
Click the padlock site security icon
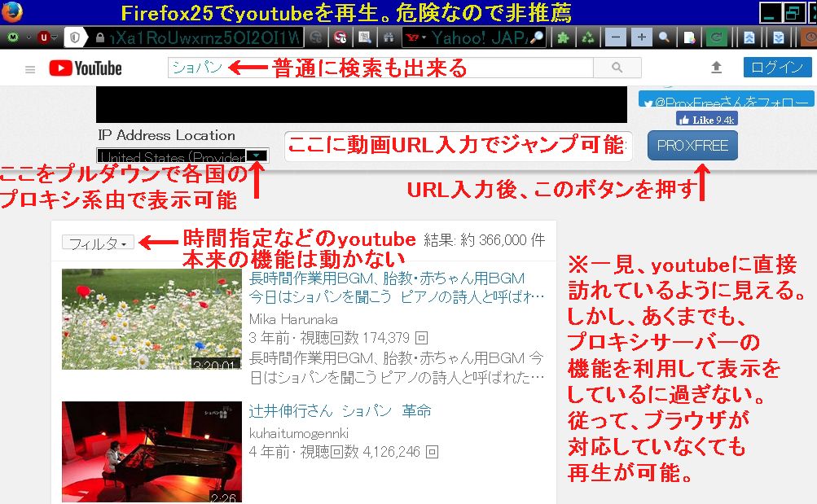[x=100, y=37]
